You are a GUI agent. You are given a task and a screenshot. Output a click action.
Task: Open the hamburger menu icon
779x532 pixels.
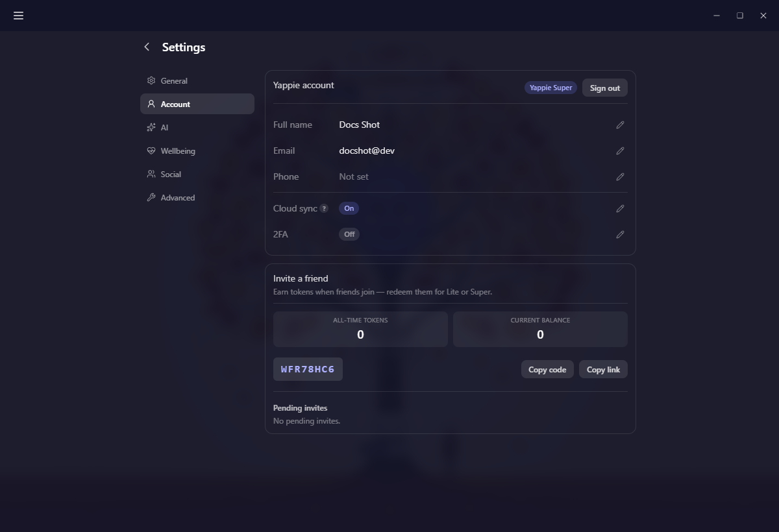[18, 16]
